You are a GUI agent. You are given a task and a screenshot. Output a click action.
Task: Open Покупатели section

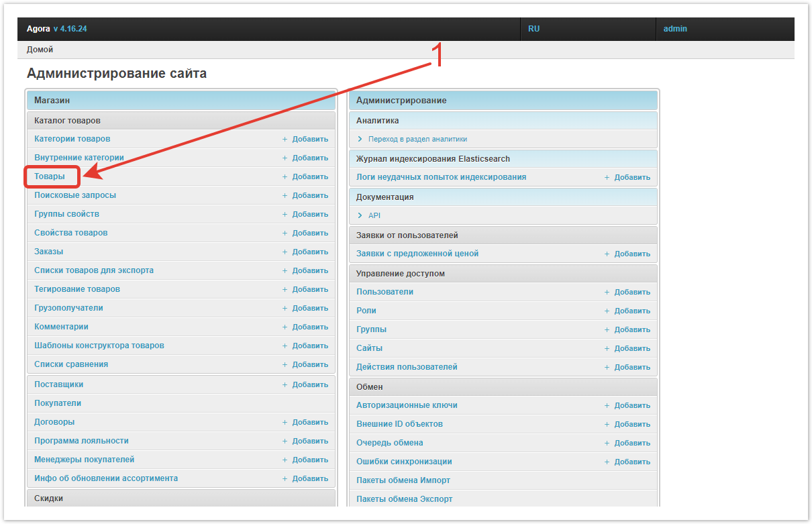(58, 403)
